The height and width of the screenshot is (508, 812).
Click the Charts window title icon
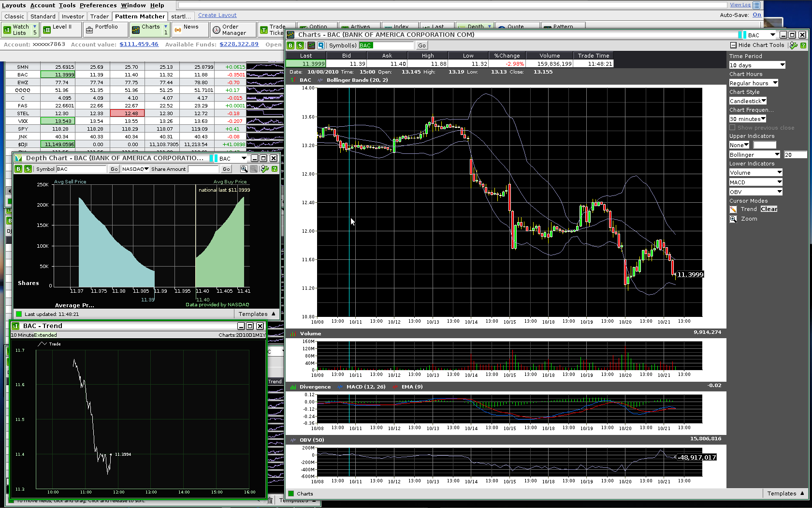[x=290, y=35]
